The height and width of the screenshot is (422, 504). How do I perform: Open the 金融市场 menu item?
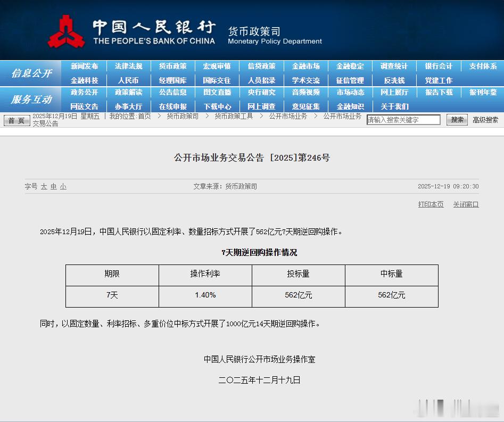click(306, 66)
